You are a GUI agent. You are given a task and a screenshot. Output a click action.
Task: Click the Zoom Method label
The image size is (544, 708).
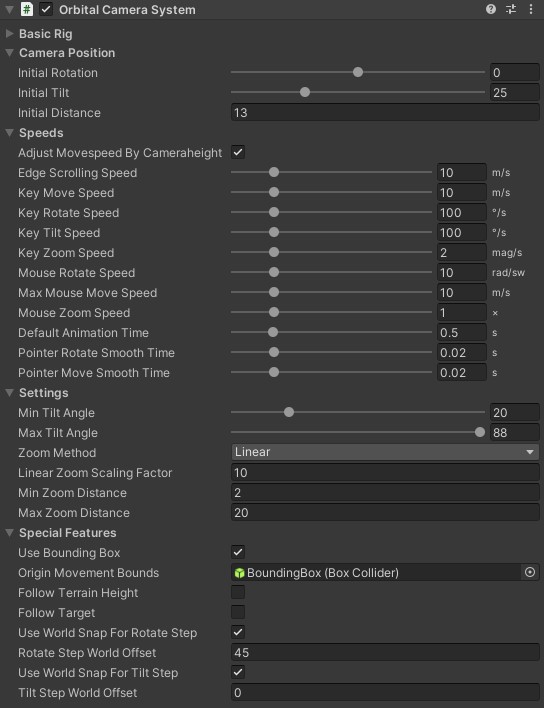pos(57,452)
